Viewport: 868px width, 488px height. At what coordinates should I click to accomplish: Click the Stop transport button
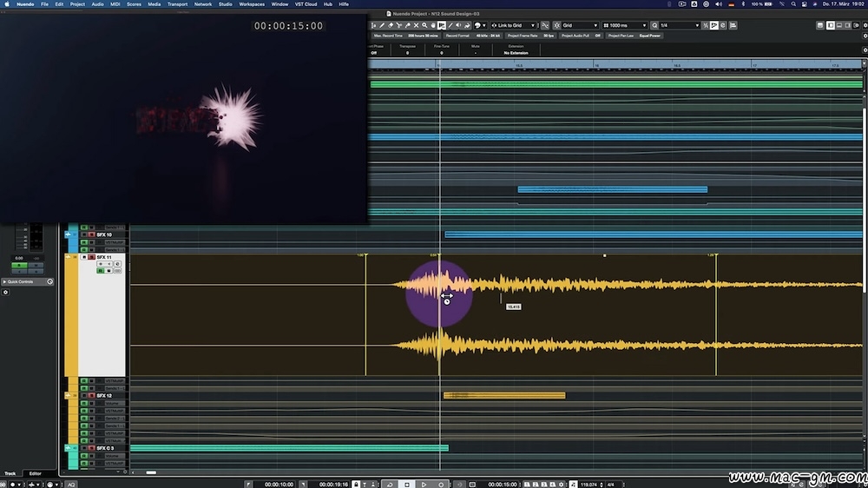coord(407,485)
